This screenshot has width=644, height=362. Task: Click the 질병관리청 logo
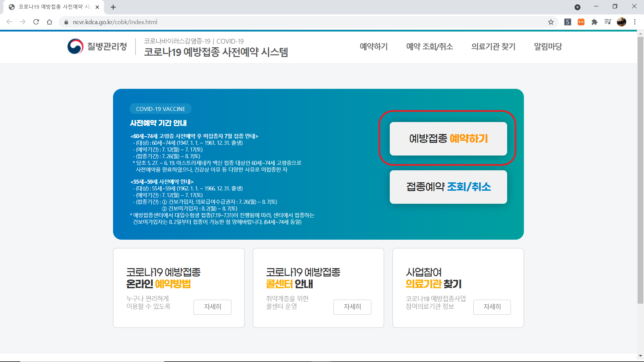(x=97, y=47)
